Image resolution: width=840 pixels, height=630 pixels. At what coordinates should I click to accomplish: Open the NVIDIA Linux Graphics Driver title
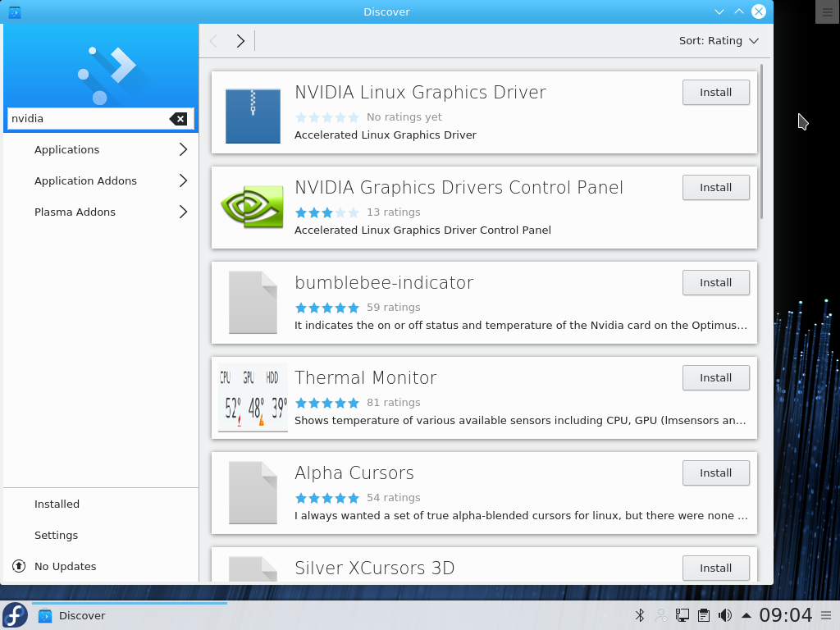click(x=421, y=92)
